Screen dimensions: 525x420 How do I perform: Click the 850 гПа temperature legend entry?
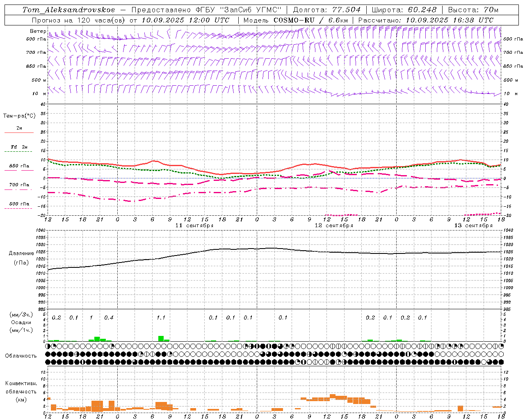pyautogui.click(x=19, y=166)
